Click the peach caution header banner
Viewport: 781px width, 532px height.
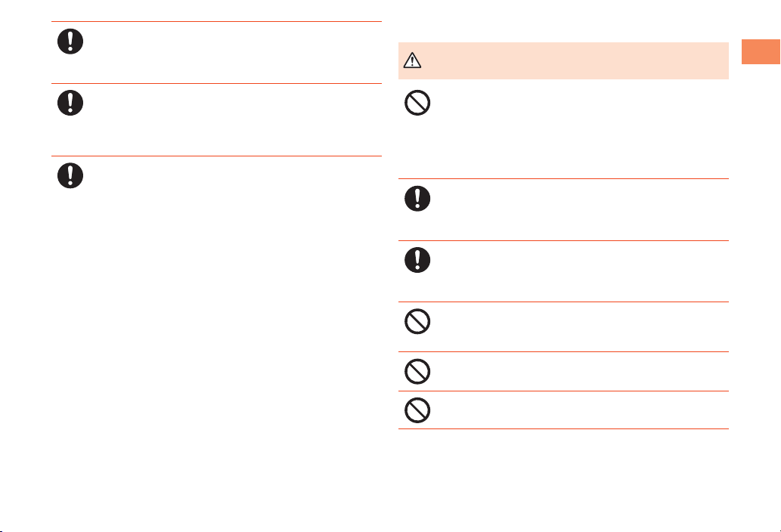coord(563,60)
